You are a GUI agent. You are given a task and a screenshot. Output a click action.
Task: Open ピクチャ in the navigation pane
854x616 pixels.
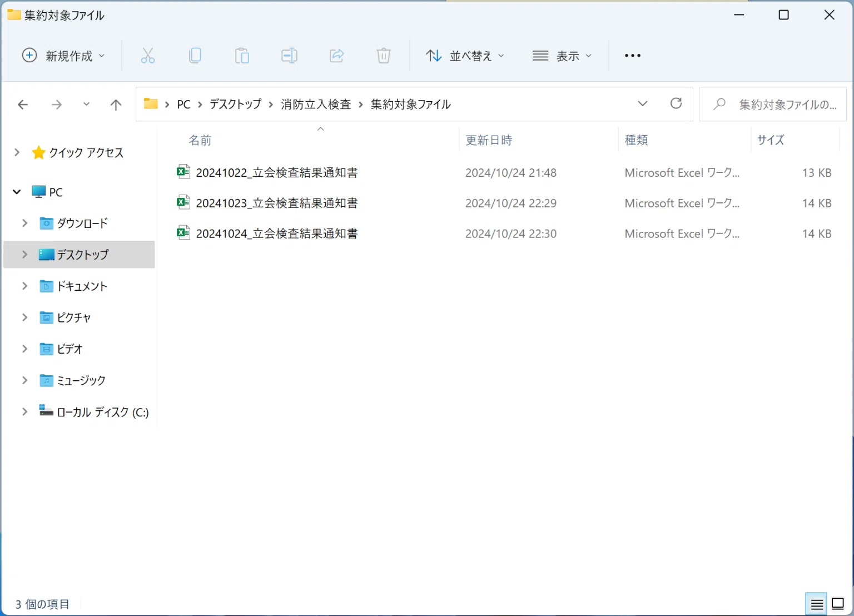pyautogui.click(x=73, y=317)
